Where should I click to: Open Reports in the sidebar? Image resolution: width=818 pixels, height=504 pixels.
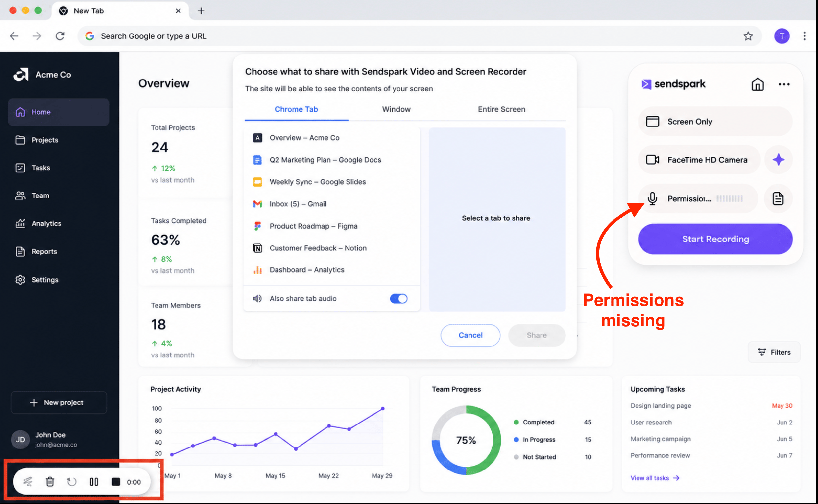58,252
